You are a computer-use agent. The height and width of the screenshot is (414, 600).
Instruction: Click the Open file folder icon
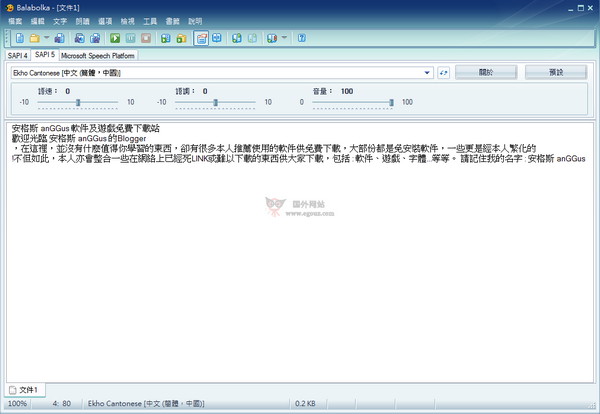35,38
